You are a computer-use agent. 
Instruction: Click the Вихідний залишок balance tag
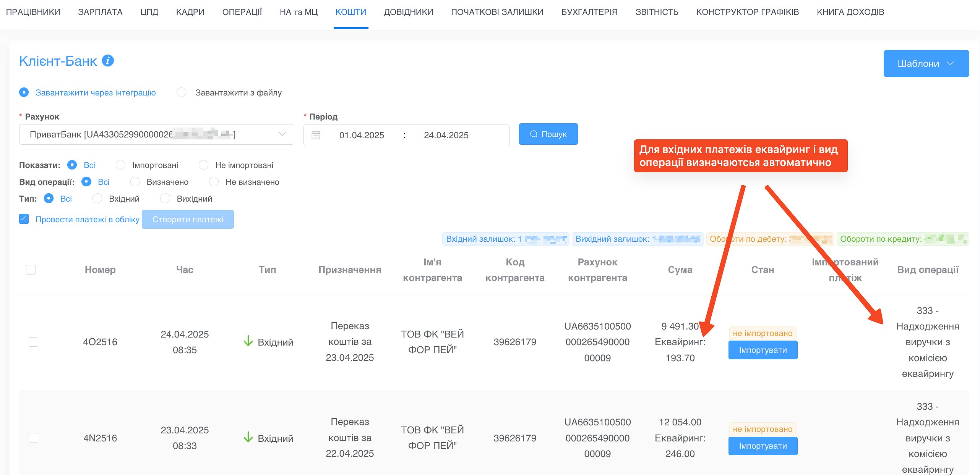638,239
